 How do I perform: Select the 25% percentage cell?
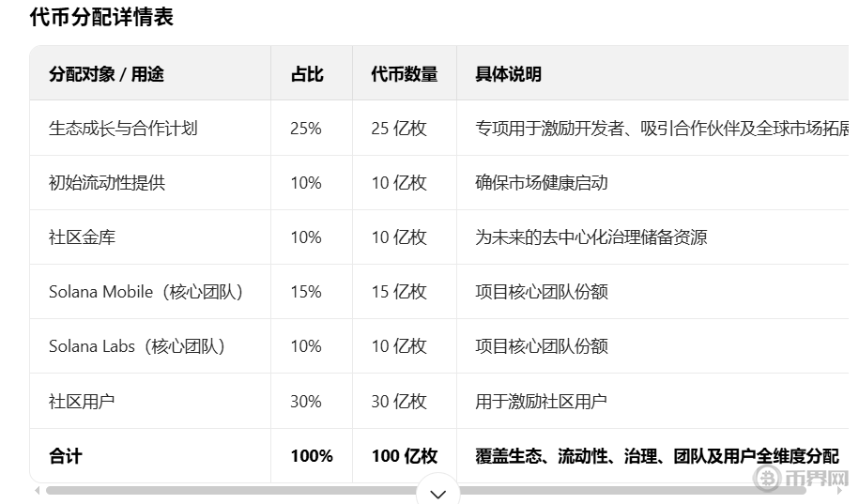click(x=306, y=129)
